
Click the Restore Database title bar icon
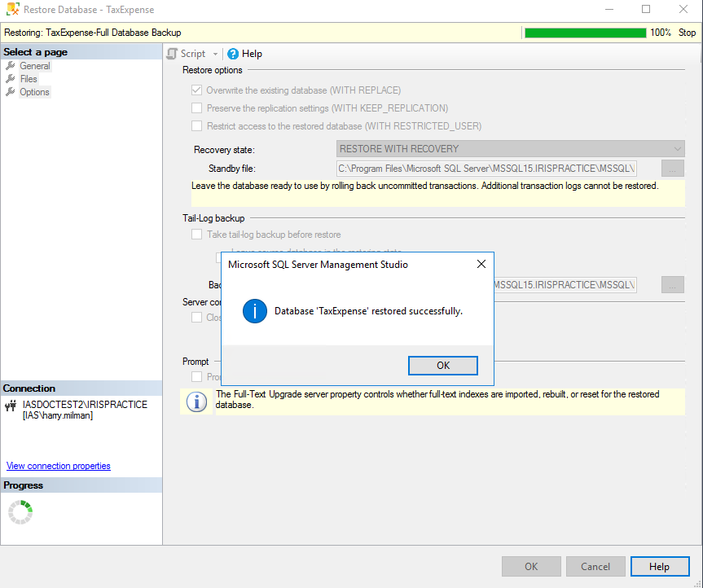coord(12,9)
